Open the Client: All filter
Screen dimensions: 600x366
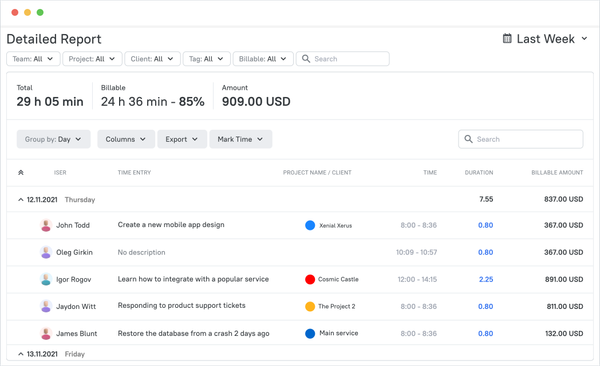[x=152, y=59]
